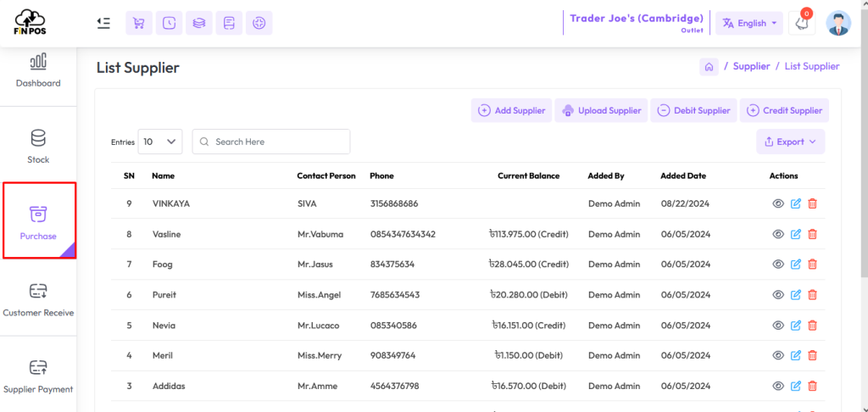868x412 pixels.
Task: View Addidas supplier details eye icon
Action: click(x=778, y=386)
